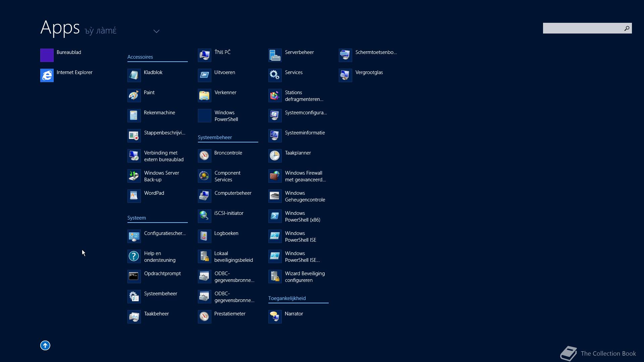The height and width of the screenshot is (362, 644).
Task: Open the This PC icon
Action: 205,55
